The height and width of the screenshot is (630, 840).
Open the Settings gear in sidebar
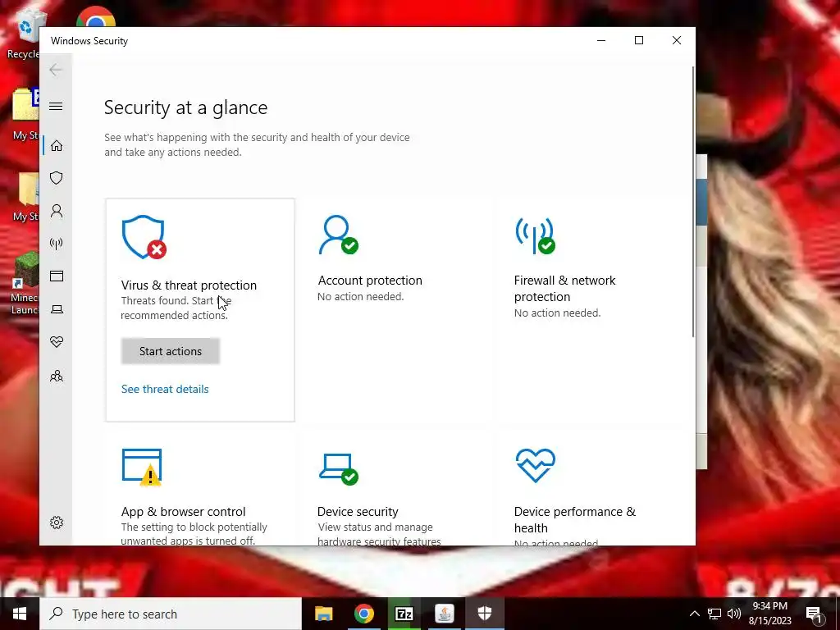click(x=57, y=523)
